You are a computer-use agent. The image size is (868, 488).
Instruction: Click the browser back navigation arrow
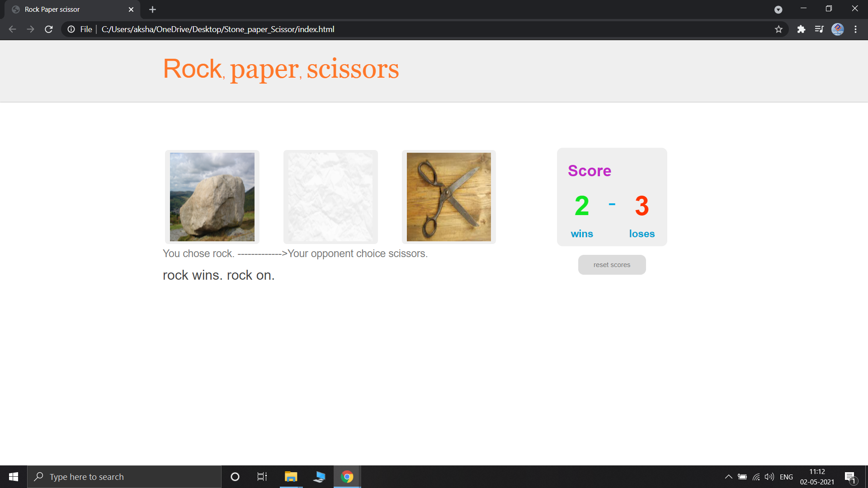(x=12, y=29)
